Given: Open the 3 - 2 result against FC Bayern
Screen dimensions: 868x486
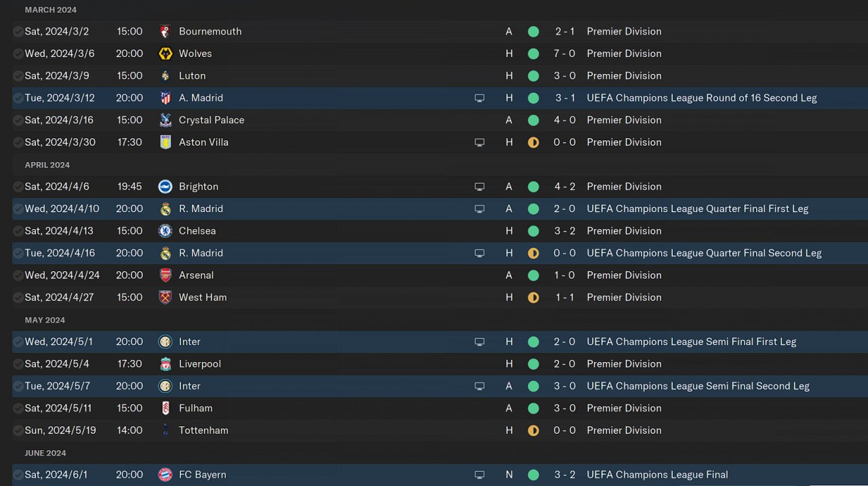Looking at the screenshot, I should point(565,474).
